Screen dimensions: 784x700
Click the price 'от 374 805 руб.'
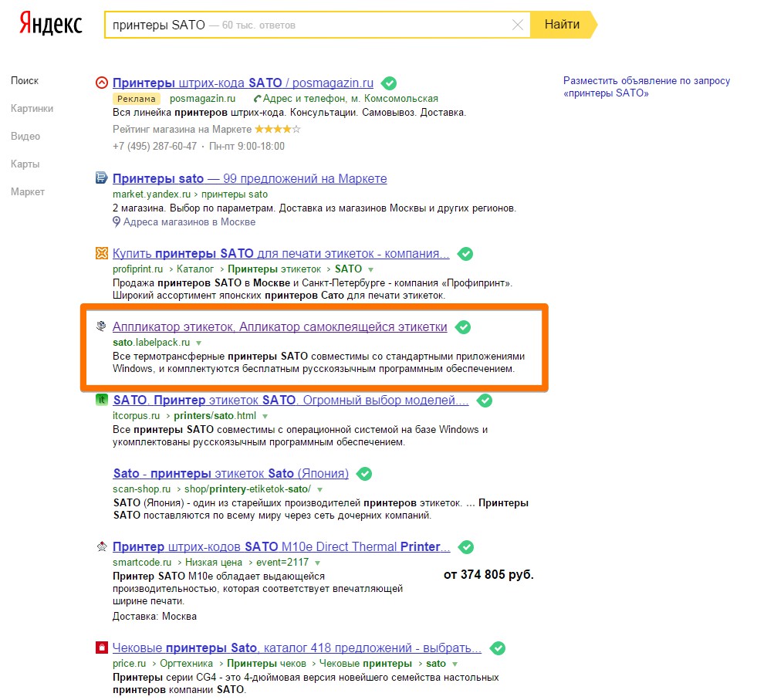488,574
